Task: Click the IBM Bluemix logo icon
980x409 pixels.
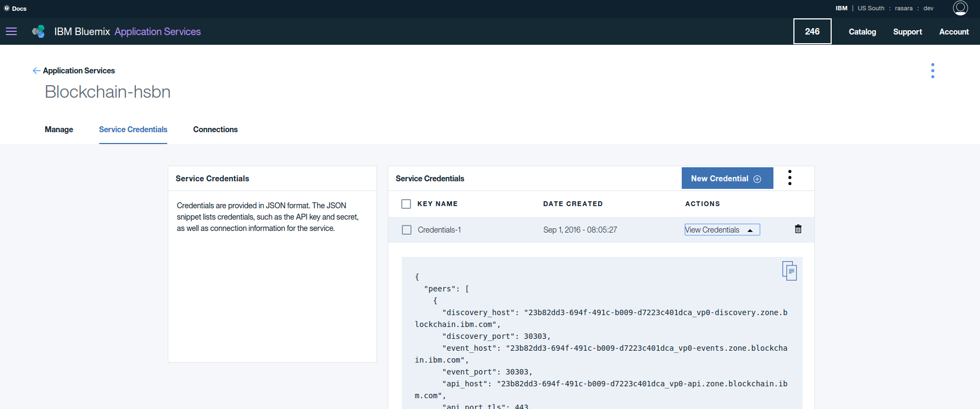Action: tap(38, 32)
